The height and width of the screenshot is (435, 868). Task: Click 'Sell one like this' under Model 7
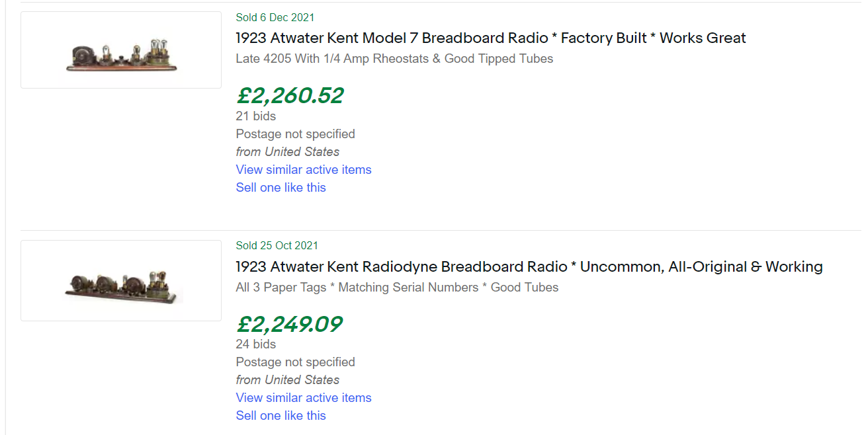[281, 188]
